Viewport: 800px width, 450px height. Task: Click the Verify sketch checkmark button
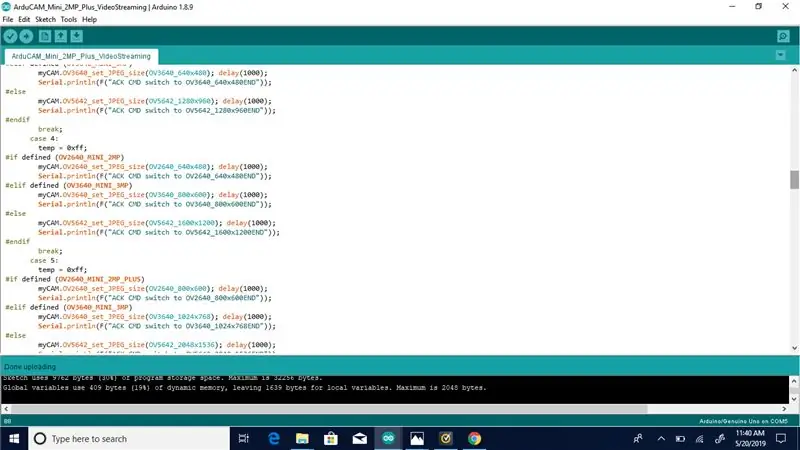(x=10, y=36)
